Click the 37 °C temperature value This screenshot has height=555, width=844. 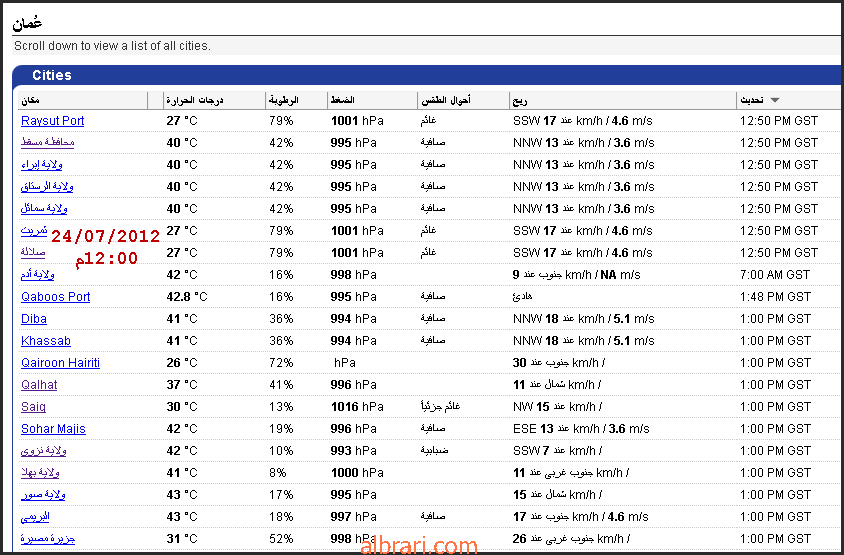click(x=182, y=385)
